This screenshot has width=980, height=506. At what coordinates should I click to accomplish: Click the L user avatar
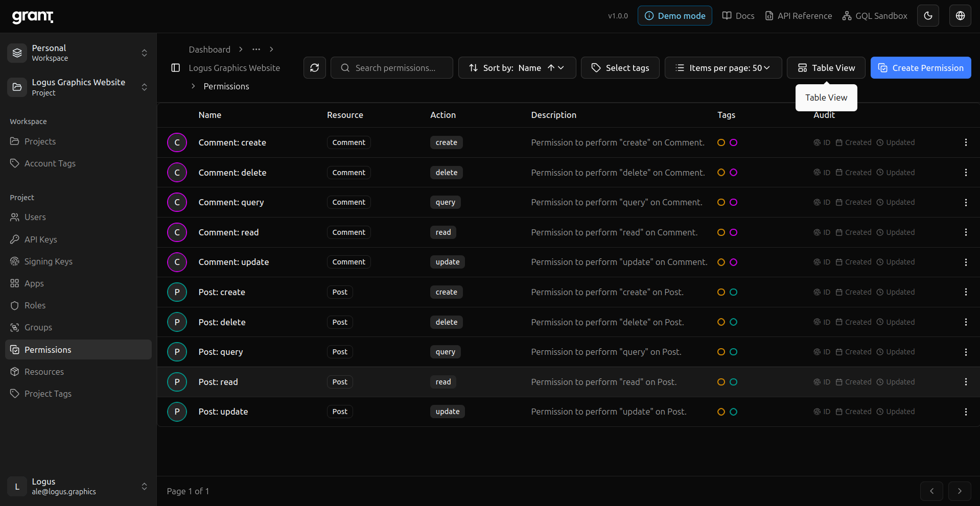(17, 487)
